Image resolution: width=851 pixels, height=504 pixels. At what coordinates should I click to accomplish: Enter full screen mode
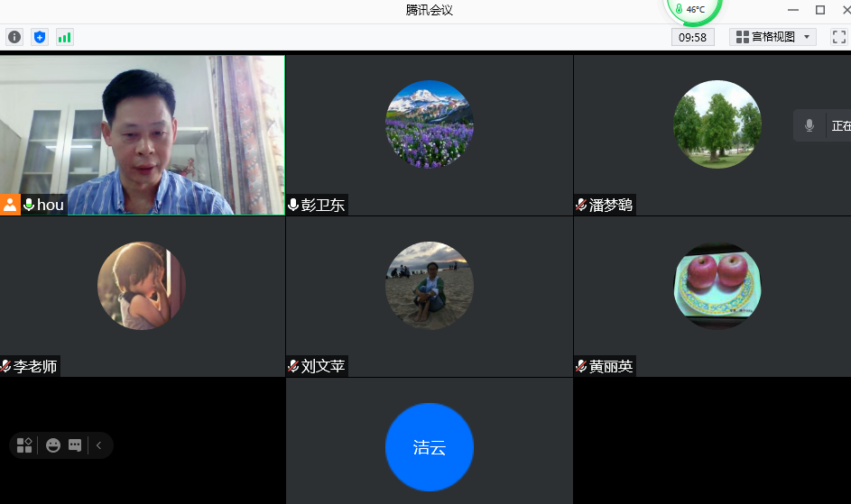838,37
